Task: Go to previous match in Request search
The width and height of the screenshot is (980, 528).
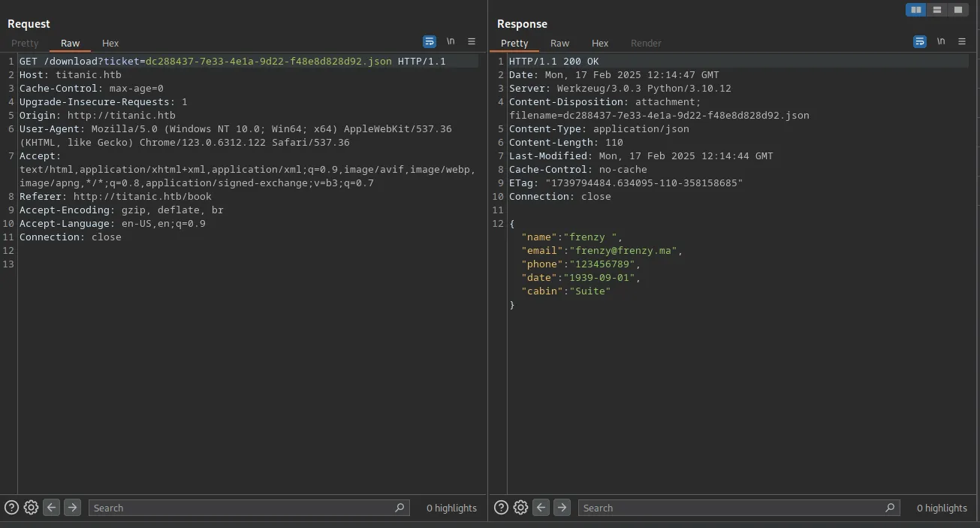Action: (x=51, y=508)
